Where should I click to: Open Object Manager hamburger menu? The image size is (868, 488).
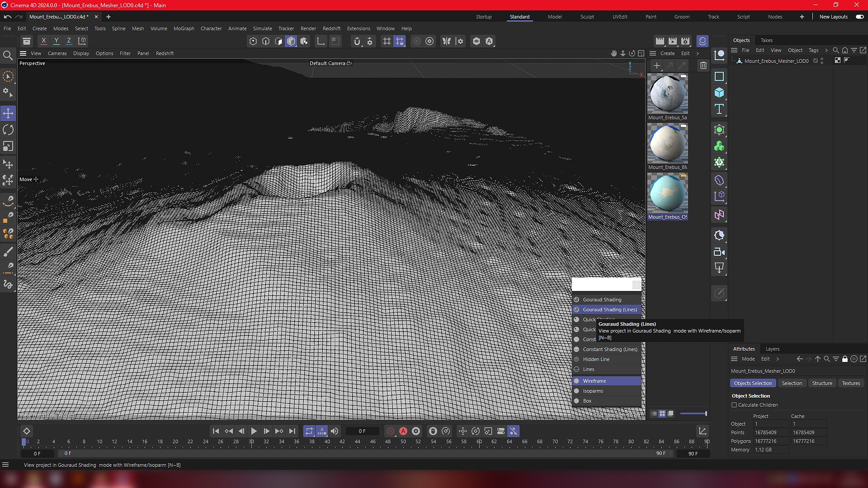[734, 50]
